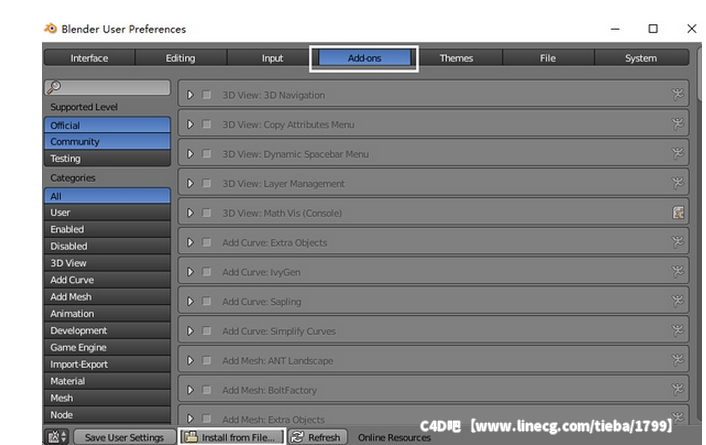Toggle the Community support level filter

click(107, 141)
